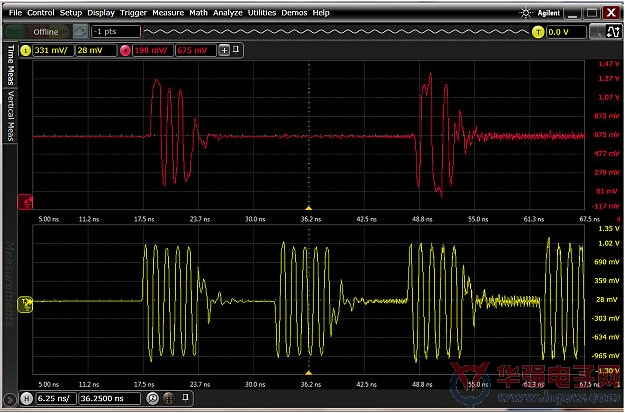Click the horizontal knob control icon
Viewport: 625px width, 413px height.
coord(169,398)
